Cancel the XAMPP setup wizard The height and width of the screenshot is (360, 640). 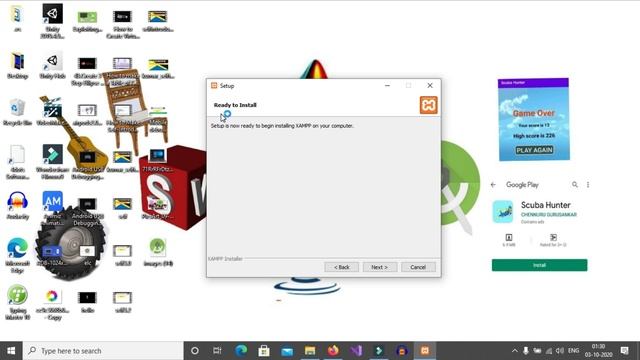418,267
